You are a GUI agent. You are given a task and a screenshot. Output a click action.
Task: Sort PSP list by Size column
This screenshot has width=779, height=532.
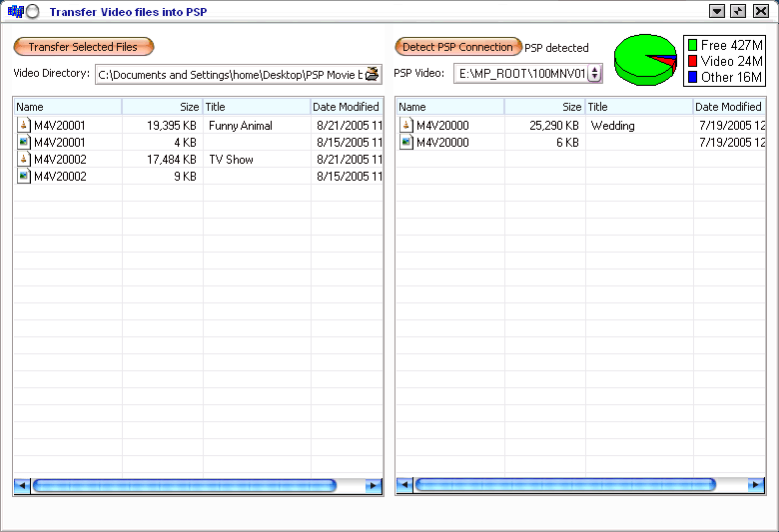coord(544,107)
